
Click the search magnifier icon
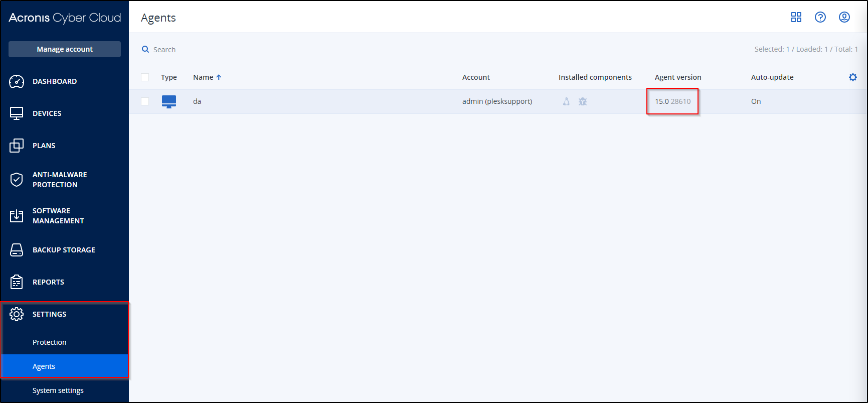click(145, 49)
